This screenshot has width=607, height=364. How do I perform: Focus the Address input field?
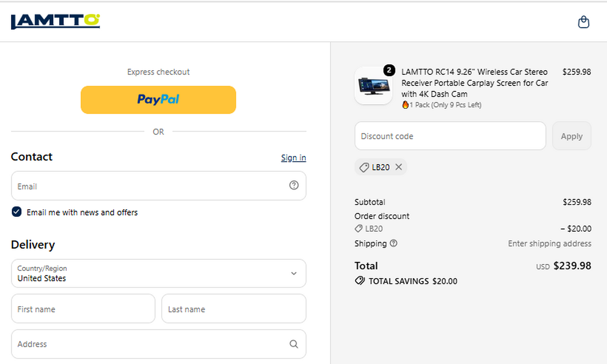pos(159,344)
